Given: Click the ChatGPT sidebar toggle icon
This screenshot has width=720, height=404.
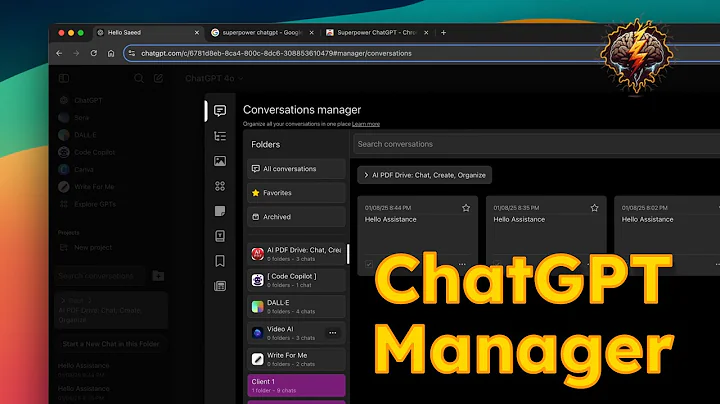Looking at the screenshot, I should (x=64, y=79).
